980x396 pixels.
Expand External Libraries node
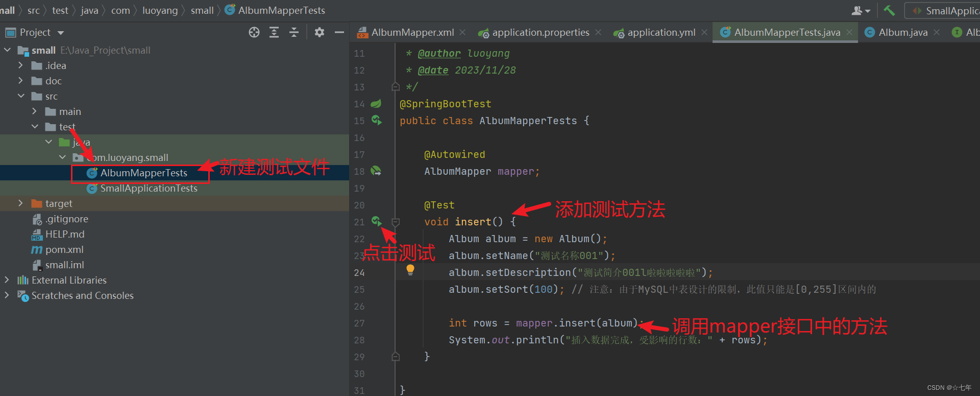[7, 280]
